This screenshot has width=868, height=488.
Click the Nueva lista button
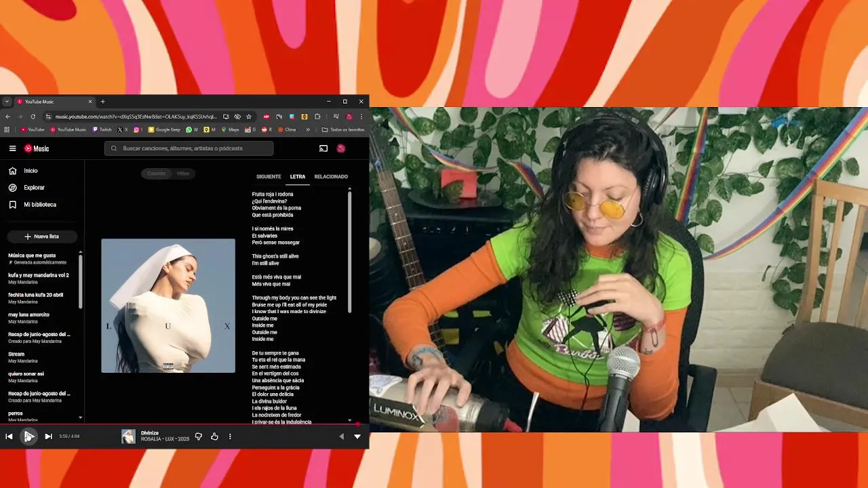pos(42,237)
